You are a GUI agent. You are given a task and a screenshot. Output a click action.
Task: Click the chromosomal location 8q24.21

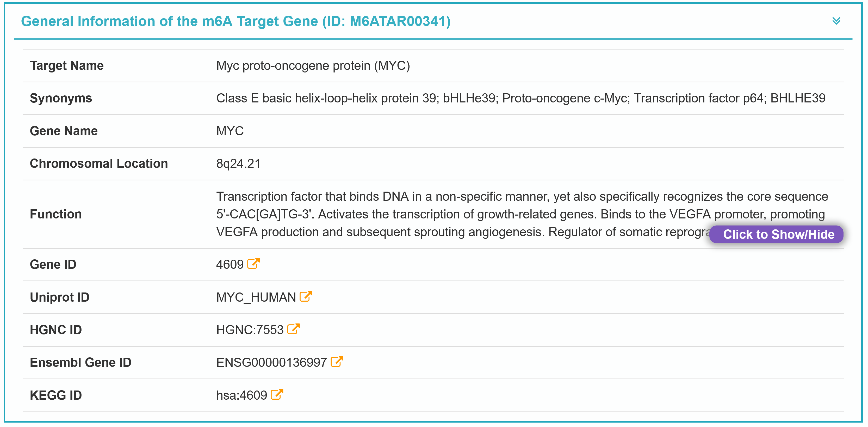pos(238,164)
